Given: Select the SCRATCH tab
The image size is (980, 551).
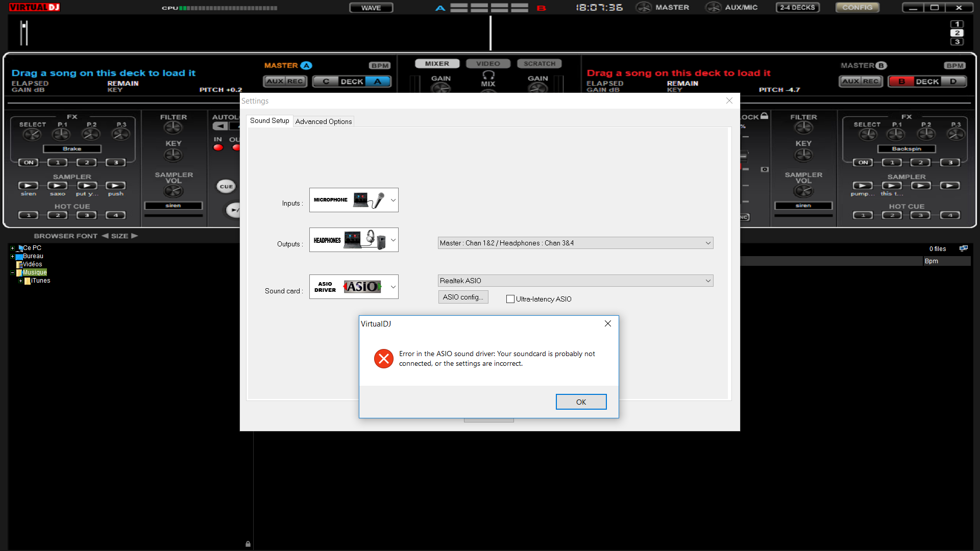Looking at the screenshot, I should (x=540, y=64).
